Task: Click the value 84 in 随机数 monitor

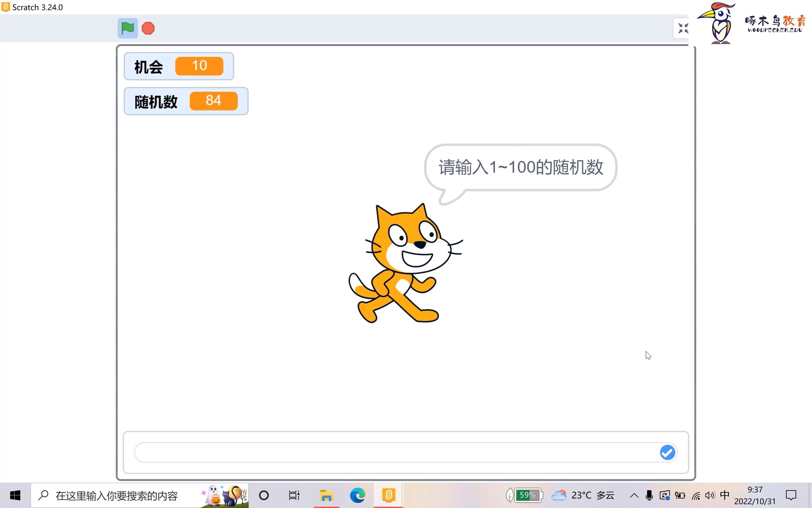Action: (213, 100)
